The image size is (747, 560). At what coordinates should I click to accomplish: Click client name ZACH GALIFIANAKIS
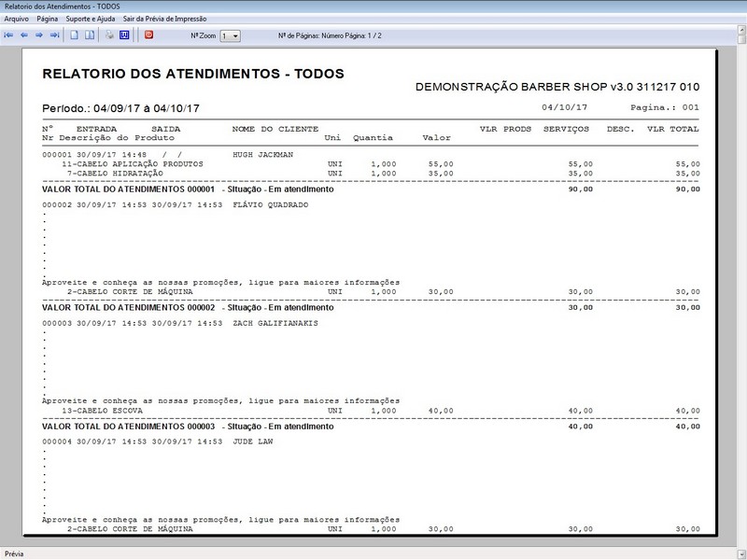coord(275,323)
